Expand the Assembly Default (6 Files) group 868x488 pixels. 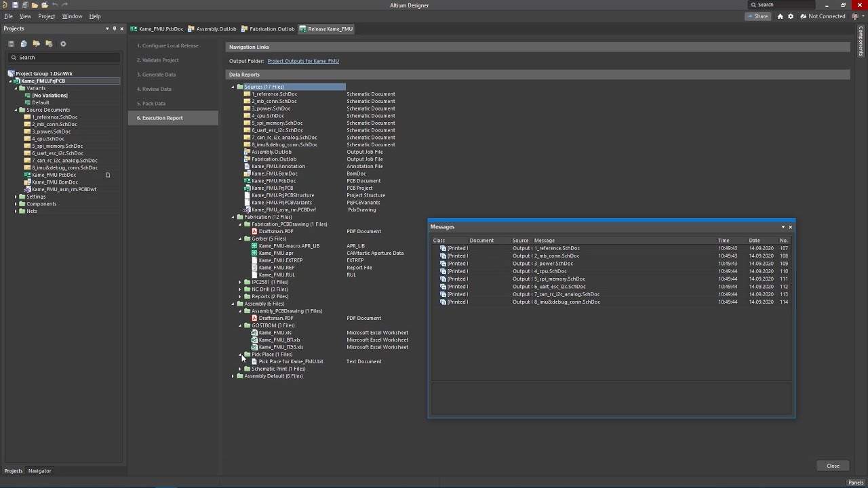point(233,376)
